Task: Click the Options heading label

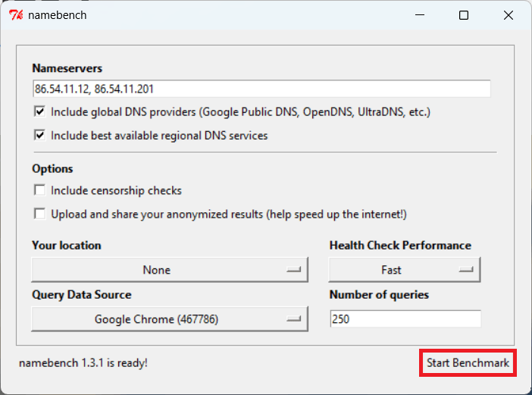Action: click(52, 168)
